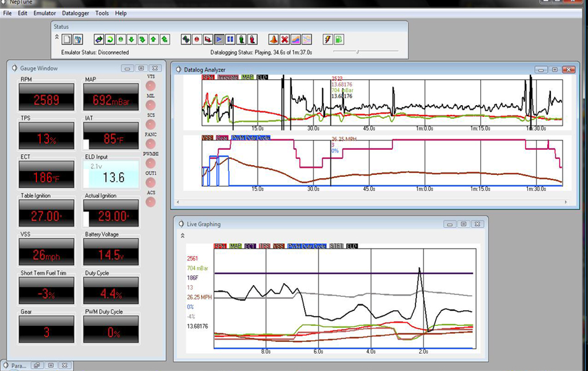Click the PWMHI indicator light
This screenshot has height=371, width=588.
[x=151, y=163]
